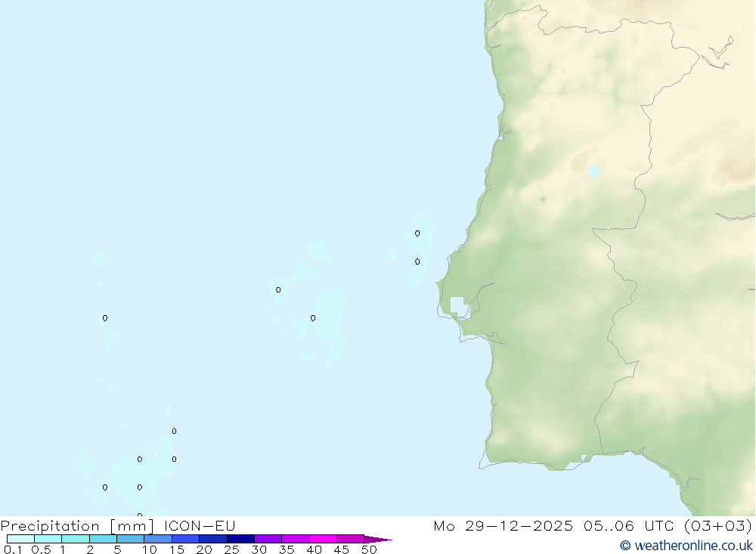The height and width of the screenshot is (554, 756).
Task: Click the '(03+03)' forecast run text
Action: coord(718,525)
